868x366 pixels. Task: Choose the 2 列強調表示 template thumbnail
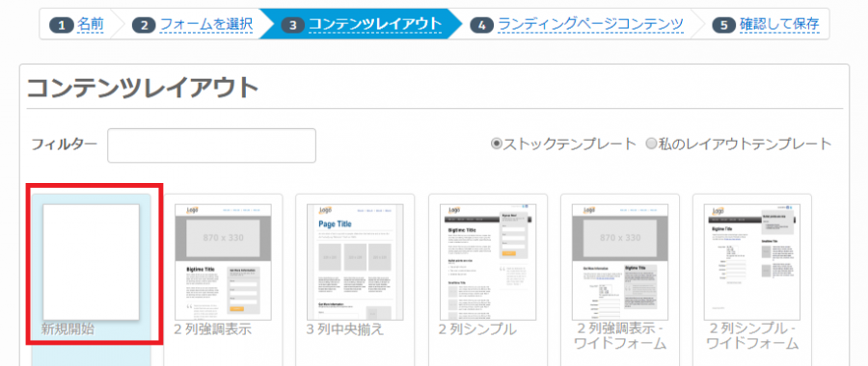click(x=223, y=262)
